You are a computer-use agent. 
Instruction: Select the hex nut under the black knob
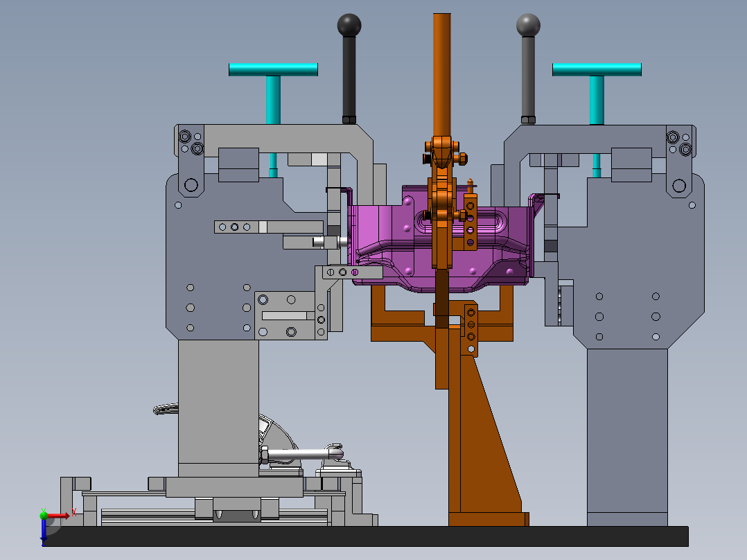click(349, 120)
